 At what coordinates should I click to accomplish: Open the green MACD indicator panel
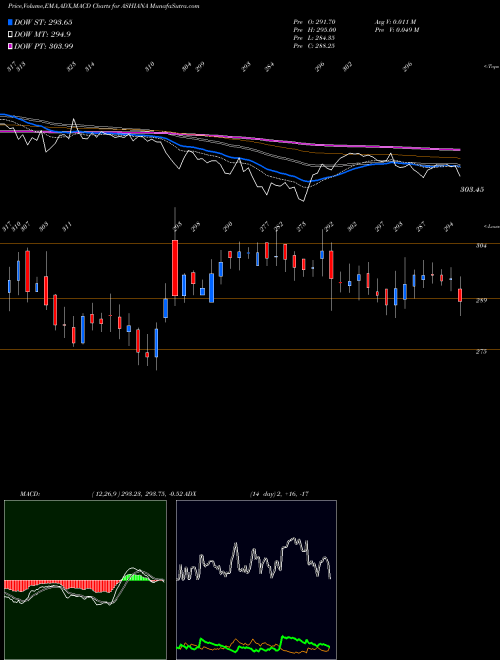85,580
